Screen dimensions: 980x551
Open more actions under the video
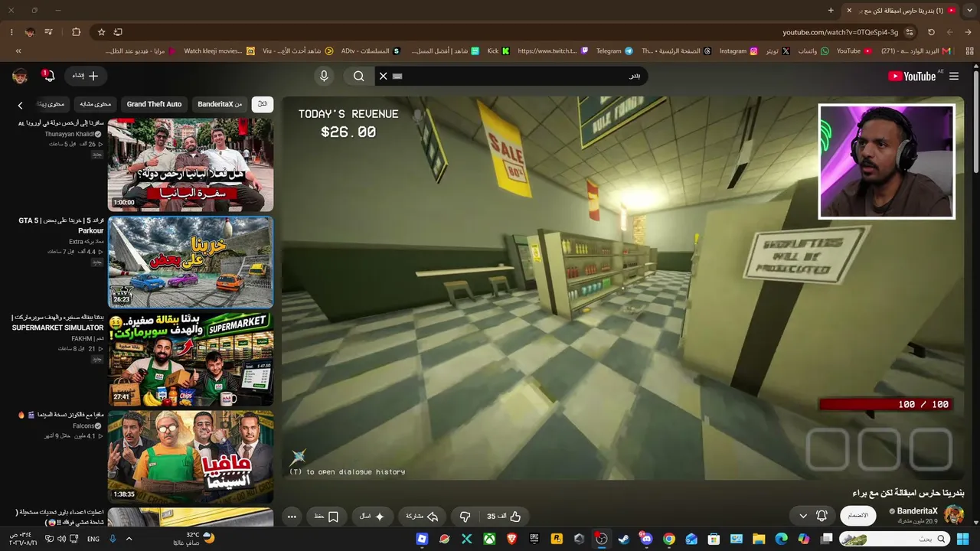(292, 517)
